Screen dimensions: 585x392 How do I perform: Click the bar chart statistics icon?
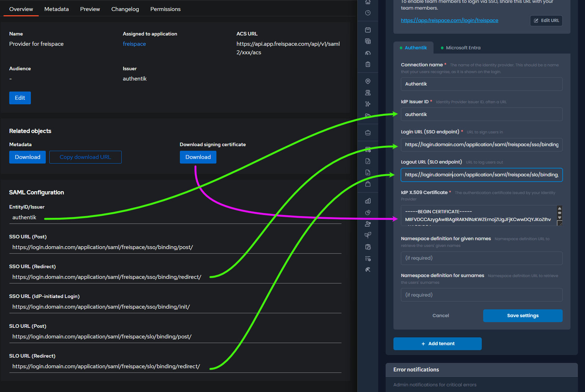[x=368, y=201]
